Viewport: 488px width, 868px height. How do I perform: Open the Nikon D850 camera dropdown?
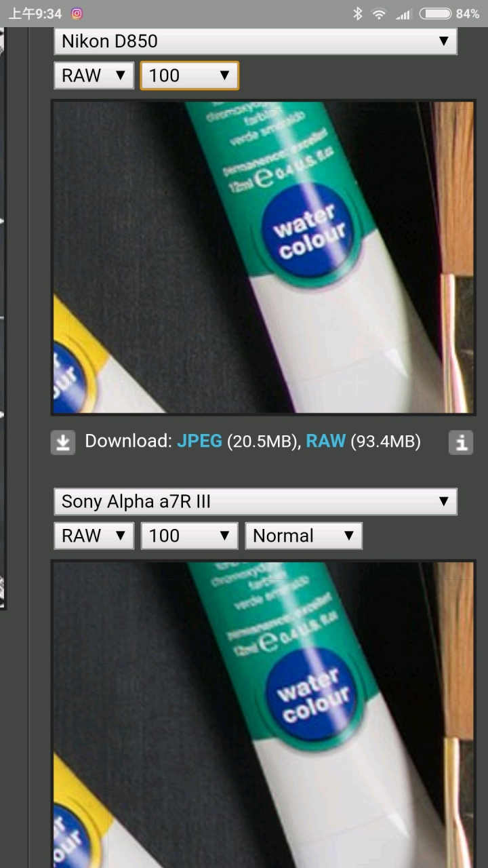tap(256, 41)
